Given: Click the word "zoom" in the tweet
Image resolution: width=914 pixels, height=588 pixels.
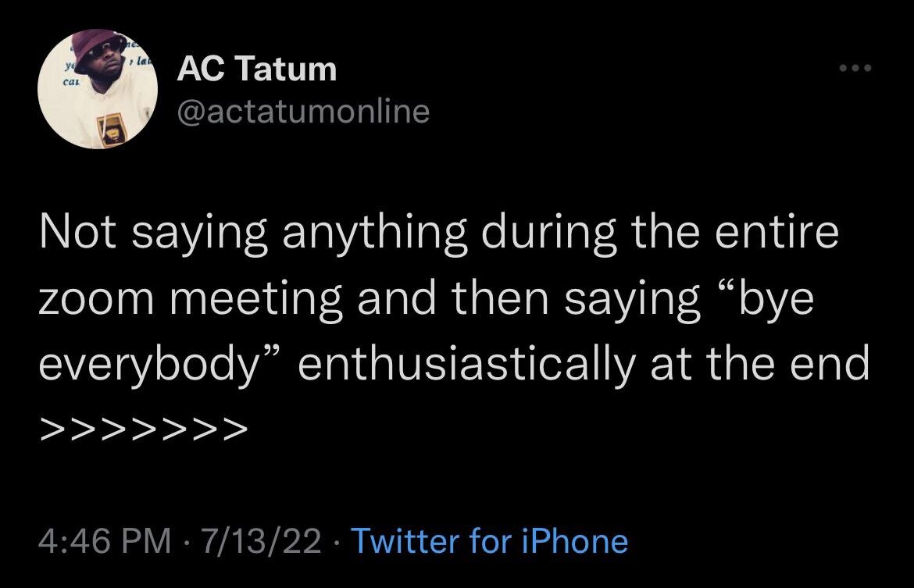Looking at the screenshot, I should point(97,299).
